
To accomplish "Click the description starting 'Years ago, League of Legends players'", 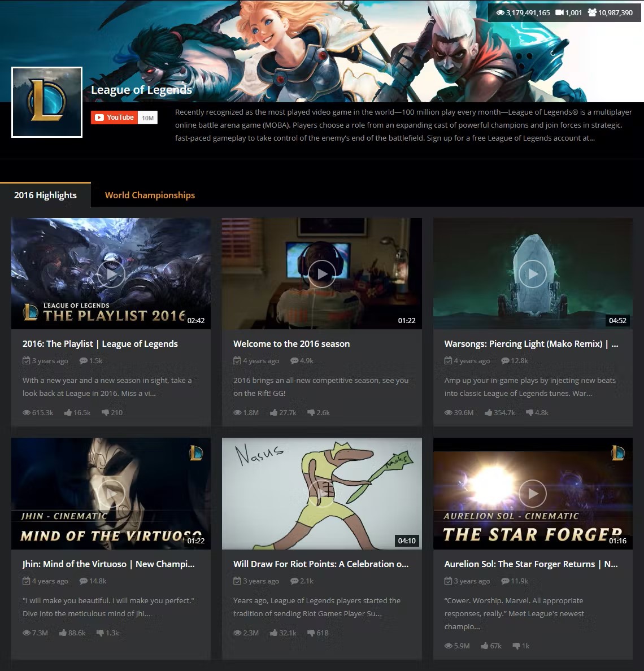I will click(x=317, y=607).
